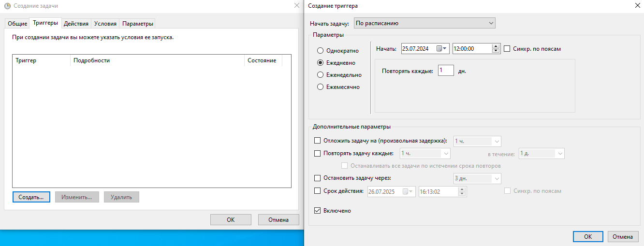Click Отмена in Создание триггера dialog
644x246 pixels.
pyautogui.click(x=623, y=237)
